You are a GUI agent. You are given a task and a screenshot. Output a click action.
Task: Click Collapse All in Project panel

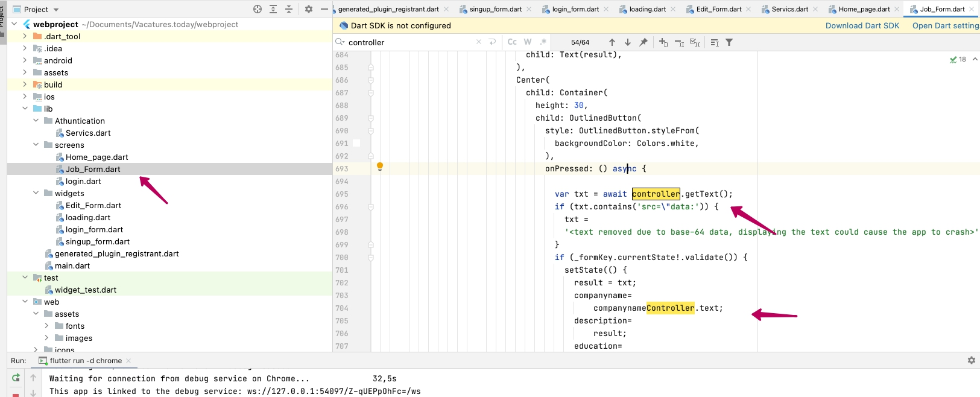(289, 9)
